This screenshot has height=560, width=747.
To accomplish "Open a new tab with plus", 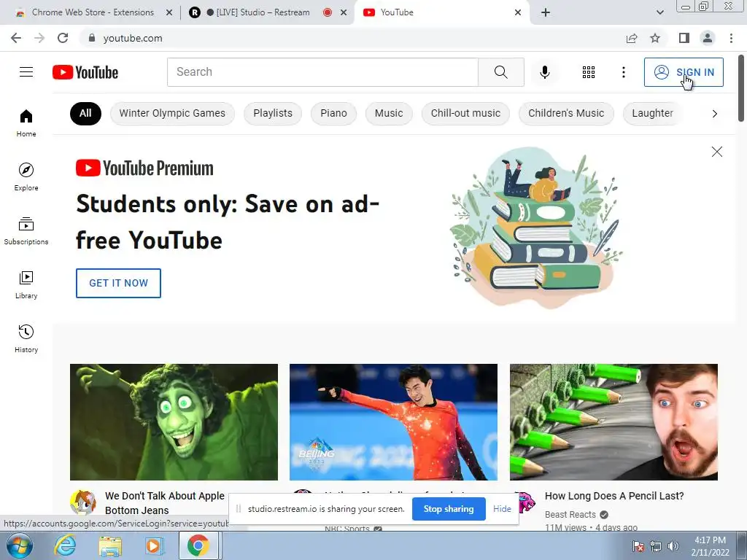I will pyautogui.click(x=546, y=12).
